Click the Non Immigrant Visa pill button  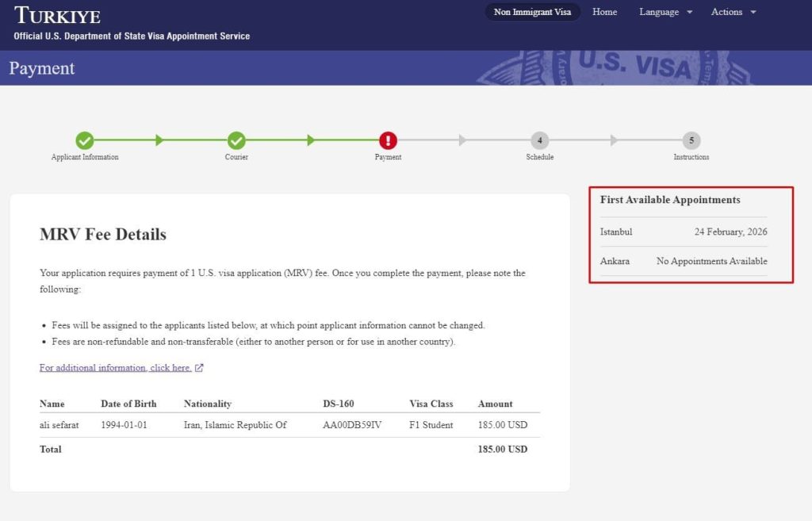click(x=532, y=12)
